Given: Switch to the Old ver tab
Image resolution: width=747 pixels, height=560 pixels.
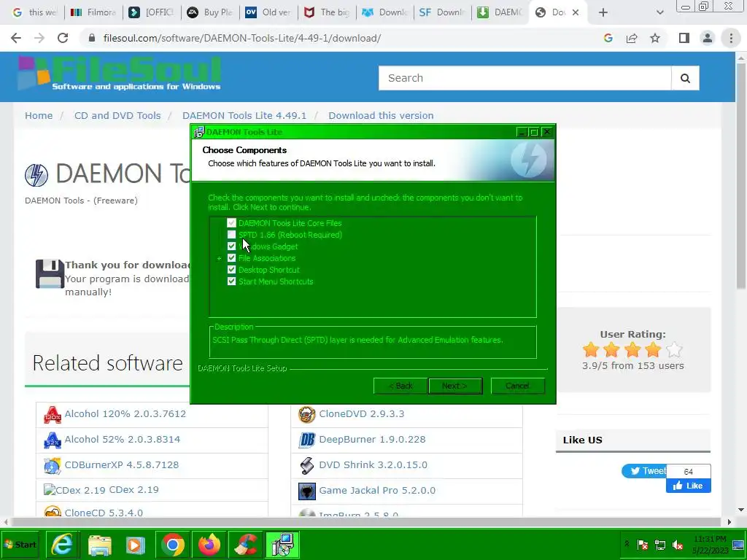Looking at the screenshot, I should pyautogui.click(x=268, y=12).
